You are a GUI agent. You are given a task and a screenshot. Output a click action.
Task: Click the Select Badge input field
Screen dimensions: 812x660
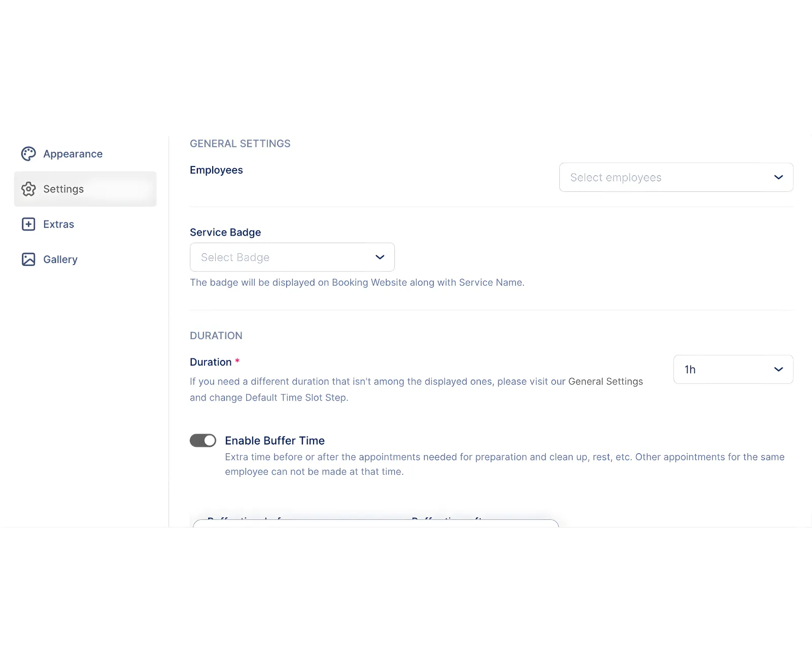(264, 257)
